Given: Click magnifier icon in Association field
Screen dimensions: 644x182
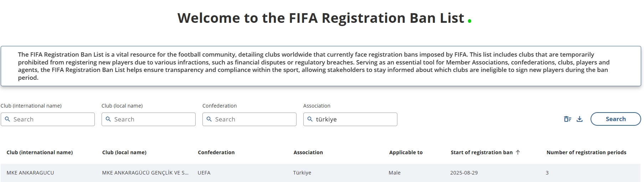Looking at the screenshot, I should coord(310,119).
